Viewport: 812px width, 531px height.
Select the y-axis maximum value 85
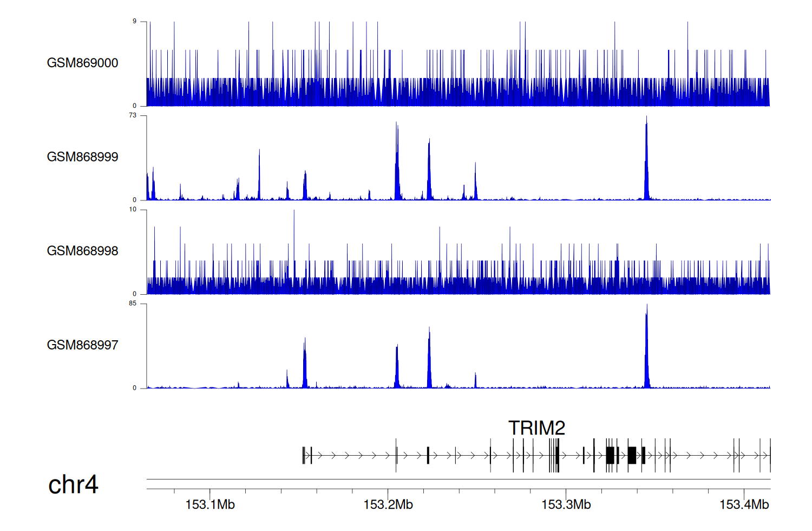[x=133, y=303]
